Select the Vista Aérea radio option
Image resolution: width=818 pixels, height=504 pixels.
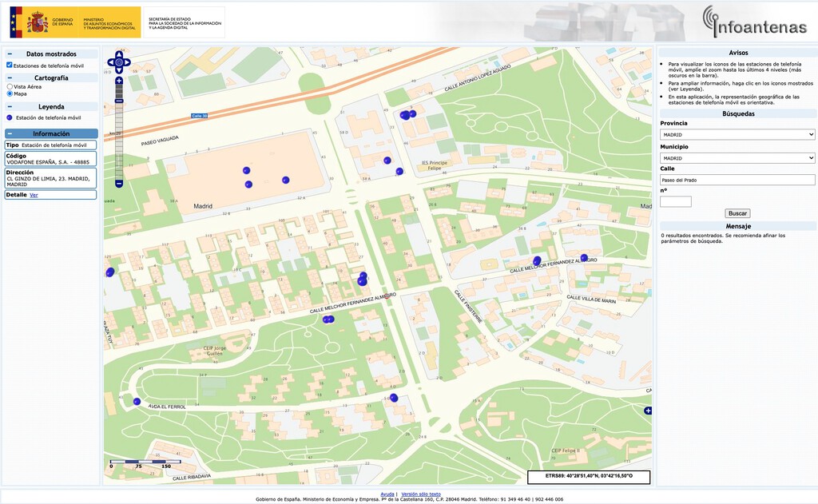(10, 86)
